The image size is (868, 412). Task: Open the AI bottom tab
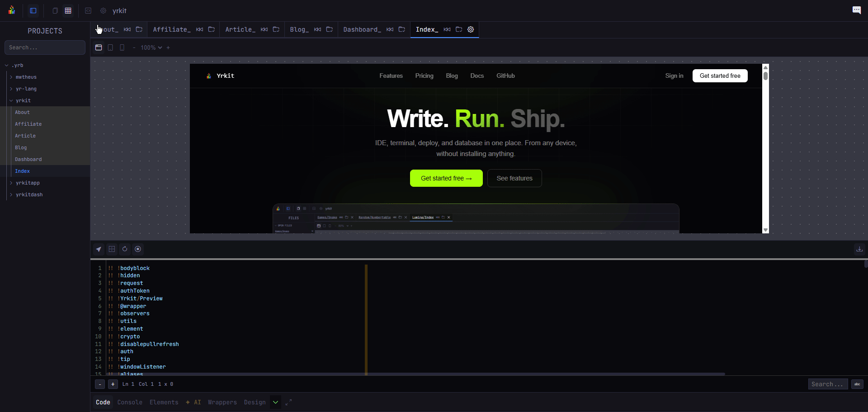tap(193, 403)
